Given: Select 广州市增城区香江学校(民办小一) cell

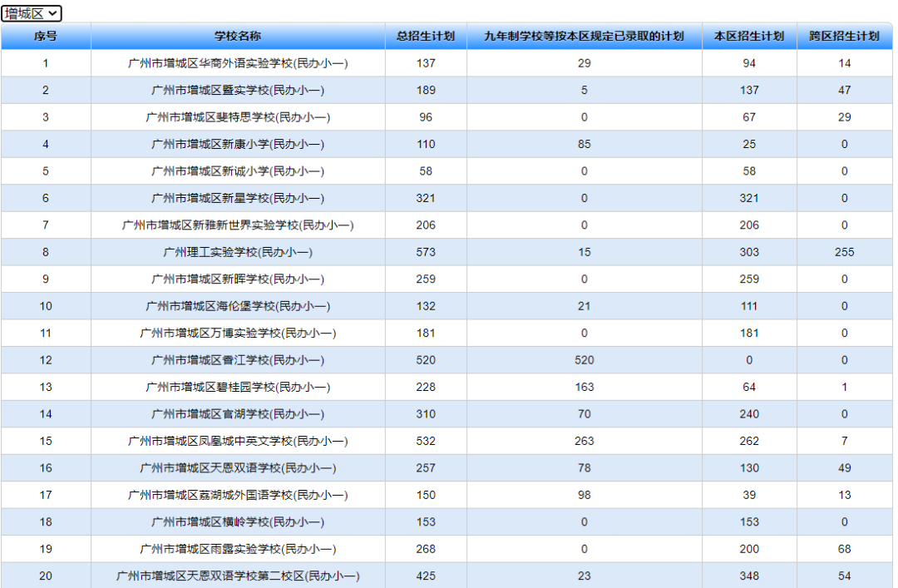Looking at the screenshot, I should coord(238,360).
